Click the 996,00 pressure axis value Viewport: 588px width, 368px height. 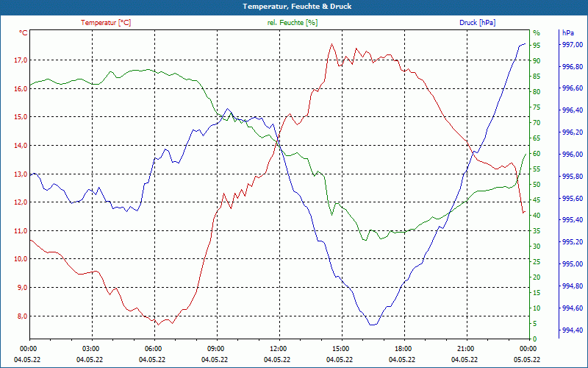pyautogui.click(x=573, y=155)
